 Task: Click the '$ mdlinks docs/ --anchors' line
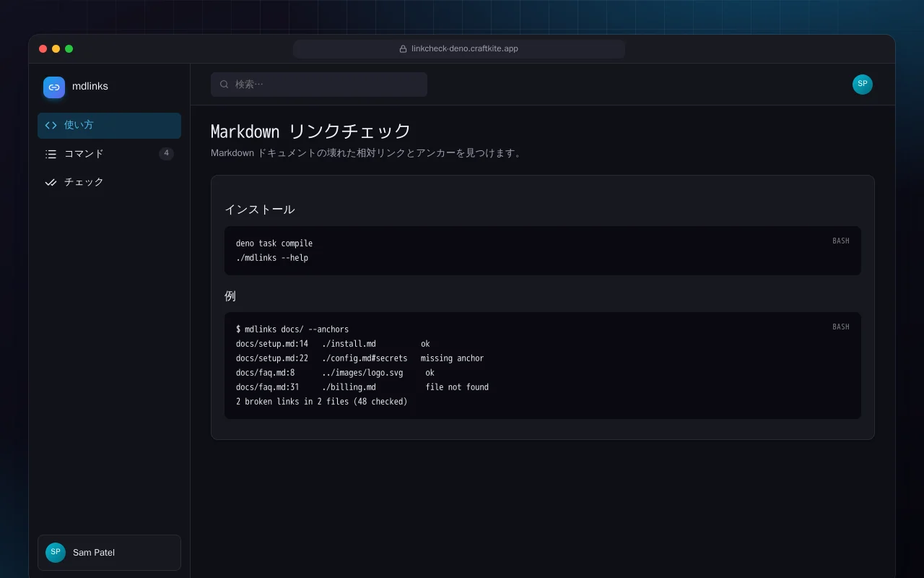pos(292,329)
